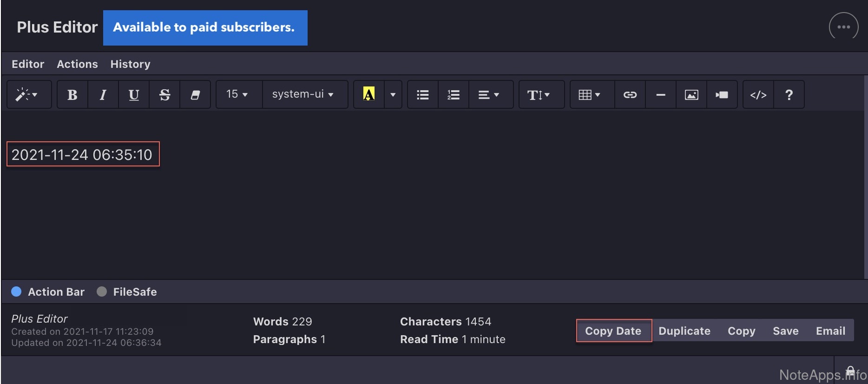Click the Copy Date button
Viewport: 868px width, 384px height.
613,331
